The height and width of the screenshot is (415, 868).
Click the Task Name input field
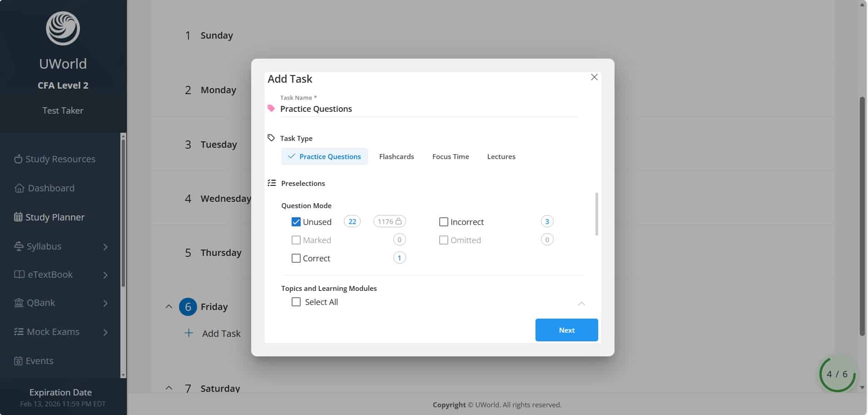point(427,109)
